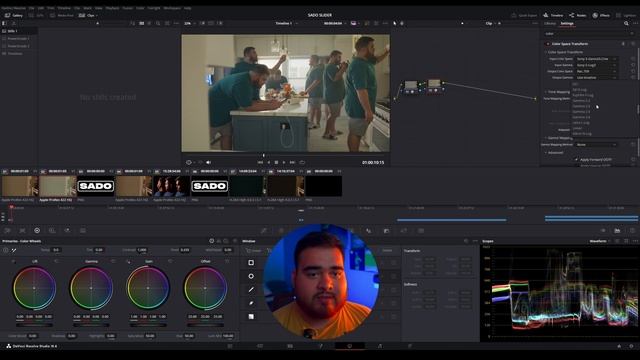This screenshot has height=360, width=640.
Task: Select the polygon line window tool
Action: click(251, 289)
